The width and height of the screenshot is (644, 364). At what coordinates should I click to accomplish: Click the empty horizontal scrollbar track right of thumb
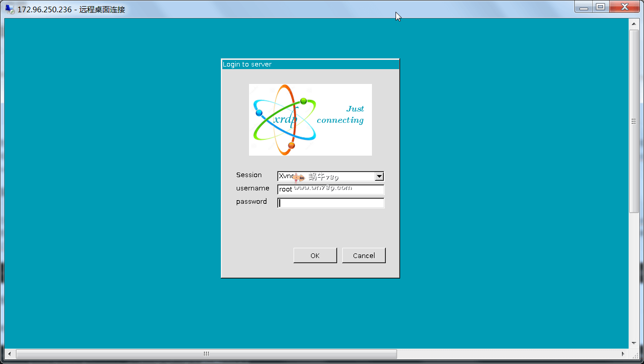[x=507, y=354]
